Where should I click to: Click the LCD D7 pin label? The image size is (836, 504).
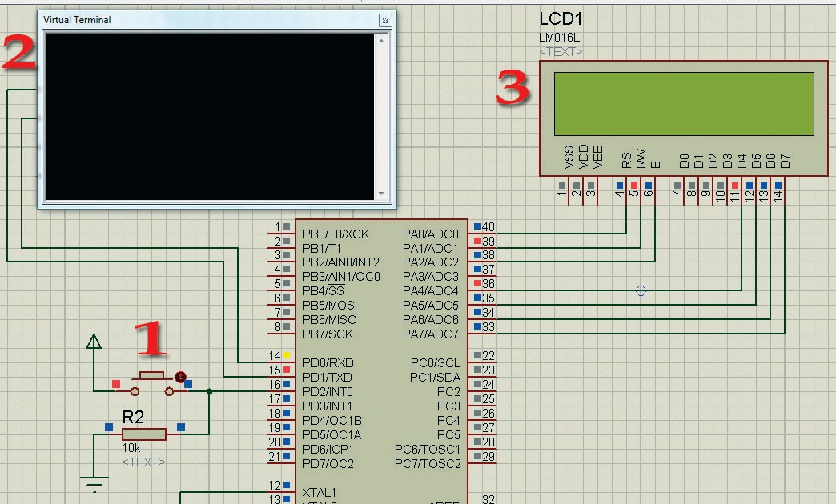pos(785,162)
